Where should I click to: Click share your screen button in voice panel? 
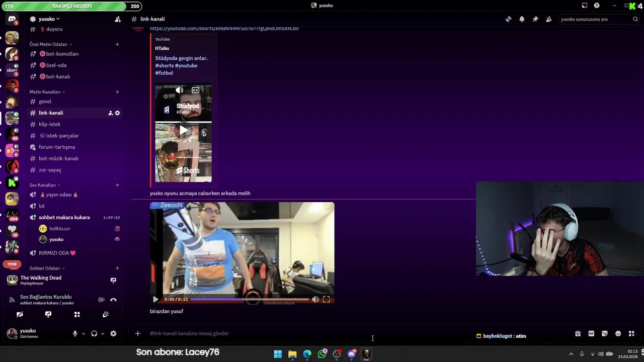tap(48, 314)
